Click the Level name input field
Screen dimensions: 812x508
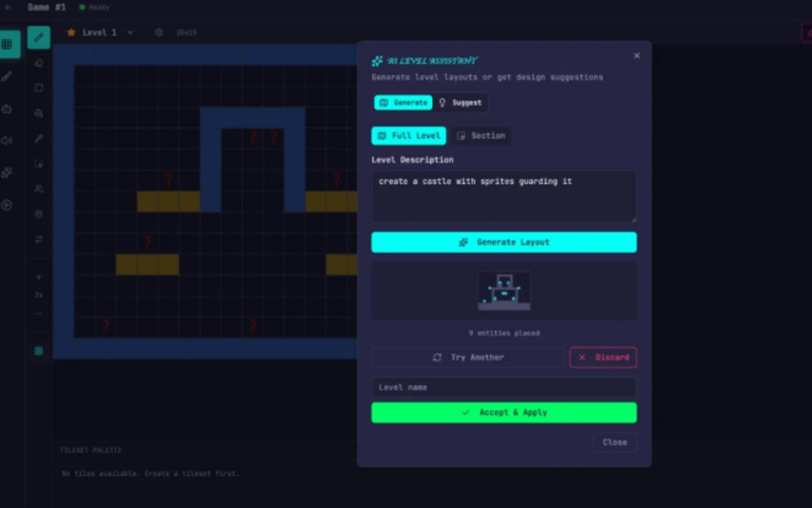[x=504, y=387]
